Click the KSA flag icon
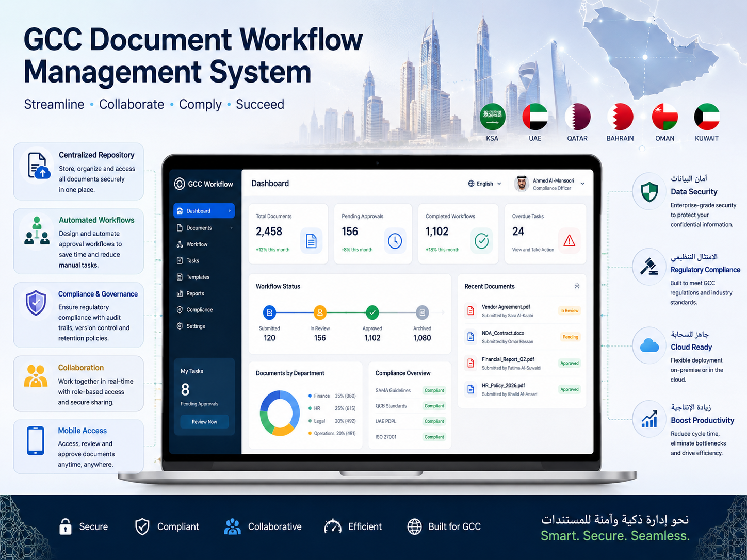 pos(493,117)
